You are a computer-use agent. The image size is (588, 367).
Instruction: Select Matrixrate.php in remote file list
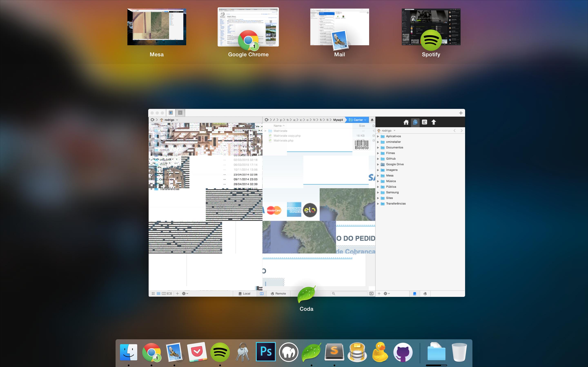coord(283,140)
